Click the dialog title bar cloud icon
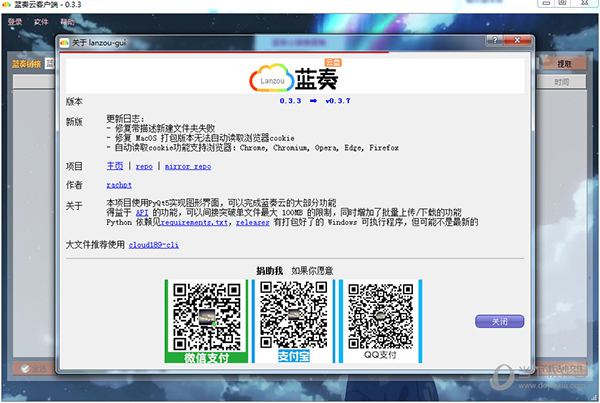 (x=64, y=42)
